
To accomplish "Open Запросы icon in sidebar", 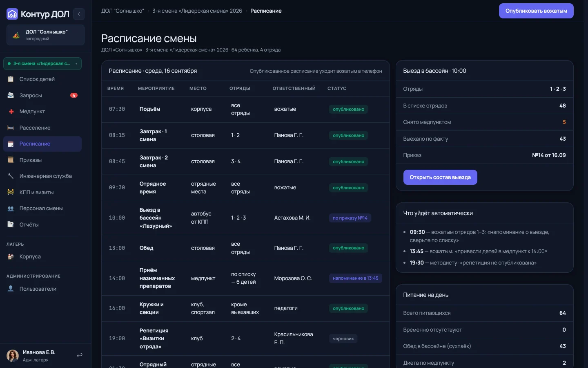I will pos(11,95).
